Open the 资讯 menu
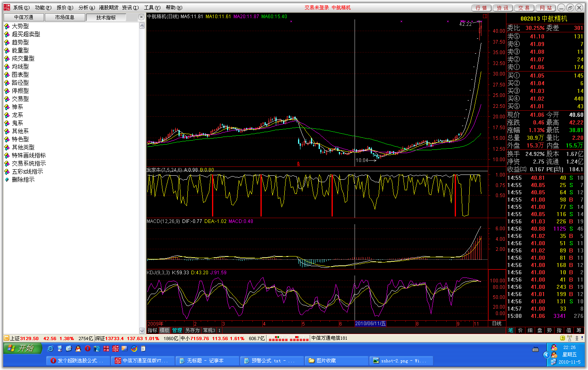588x370 pixels. pos(130,8)
